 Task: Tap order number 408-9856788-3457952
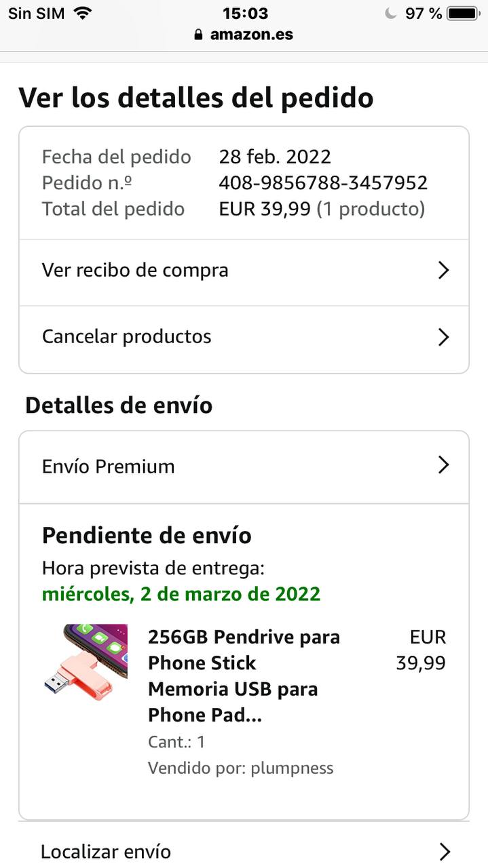click(x=323, y=183)
